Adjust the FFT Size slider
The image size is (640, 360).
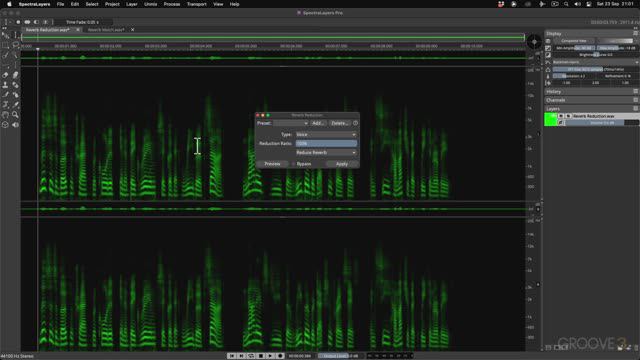tap(596, 69)
